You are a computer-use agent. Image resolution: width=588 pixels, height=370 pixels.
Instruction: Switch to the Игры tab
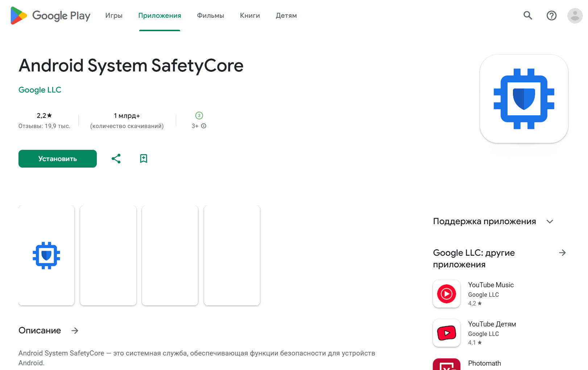coord(114,16)
